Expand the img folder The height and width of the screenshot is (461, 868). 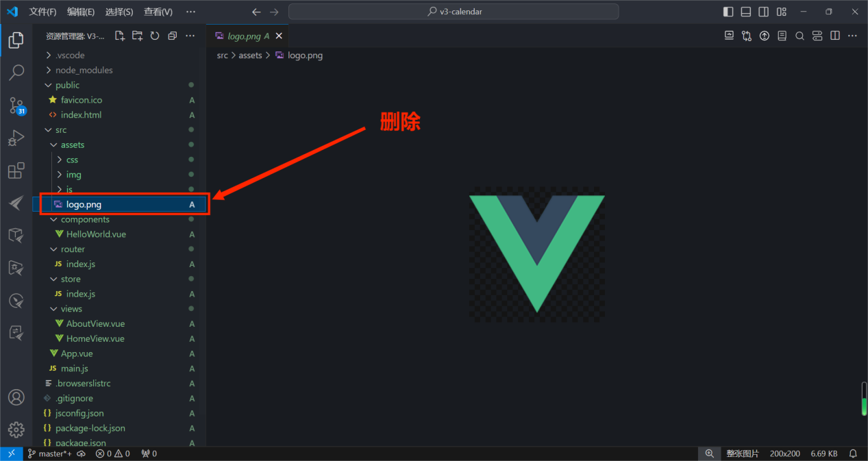point(120,175)
